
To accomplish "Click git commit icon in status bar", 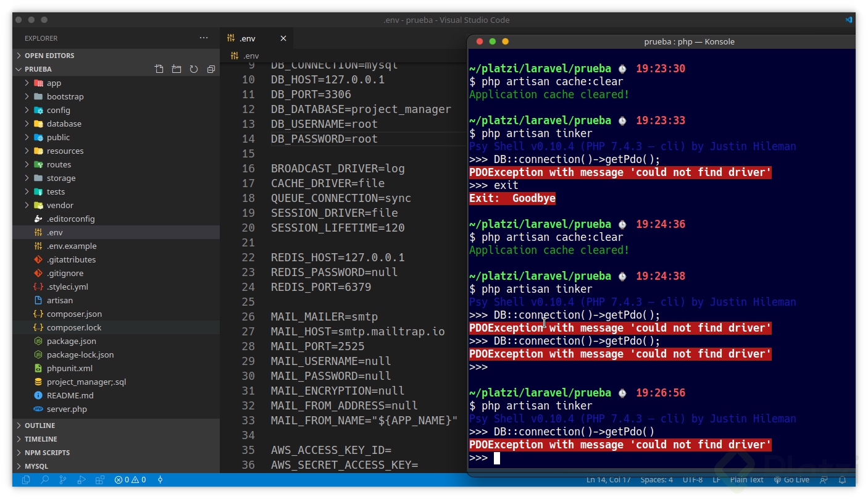I will click(161, 480).
